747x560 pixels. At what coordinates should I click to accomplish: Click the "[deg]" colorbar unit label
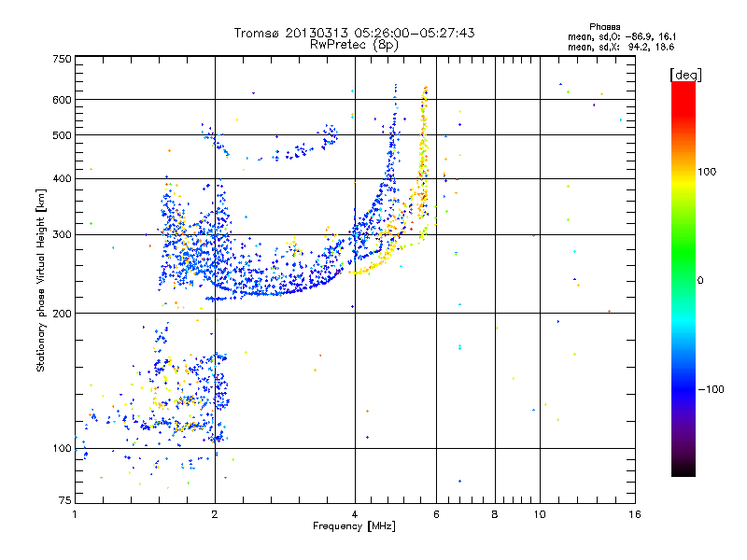click(x=685, y=75)
